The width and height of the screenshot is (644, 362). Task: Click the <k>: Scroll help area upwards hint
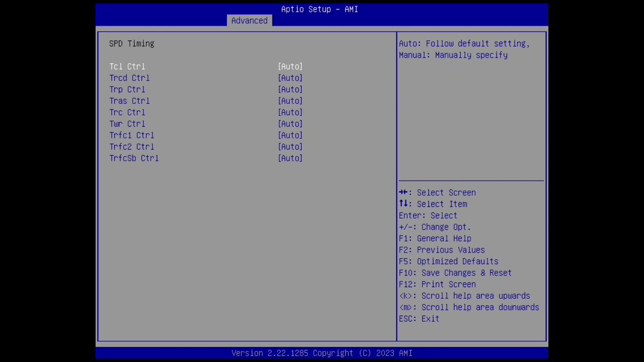pyautogui.click(x=464, y=296)
